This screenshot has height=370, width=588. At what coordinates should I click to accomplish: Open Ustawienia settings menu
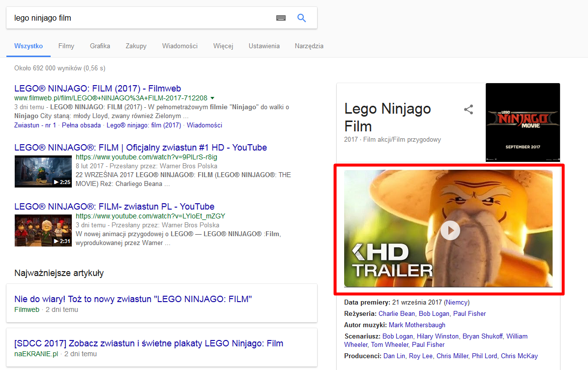point(264,46)
